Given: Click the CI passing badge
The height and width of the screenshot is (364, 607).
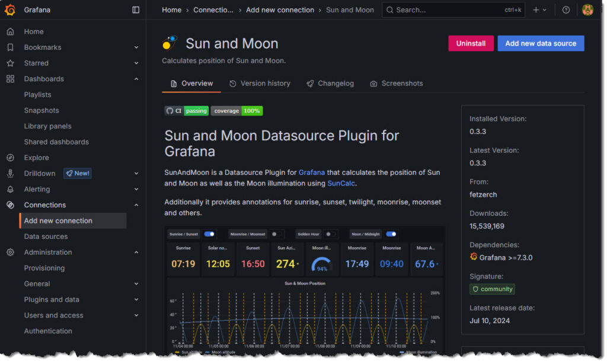Looking at the screenshot, I should 187,111.
